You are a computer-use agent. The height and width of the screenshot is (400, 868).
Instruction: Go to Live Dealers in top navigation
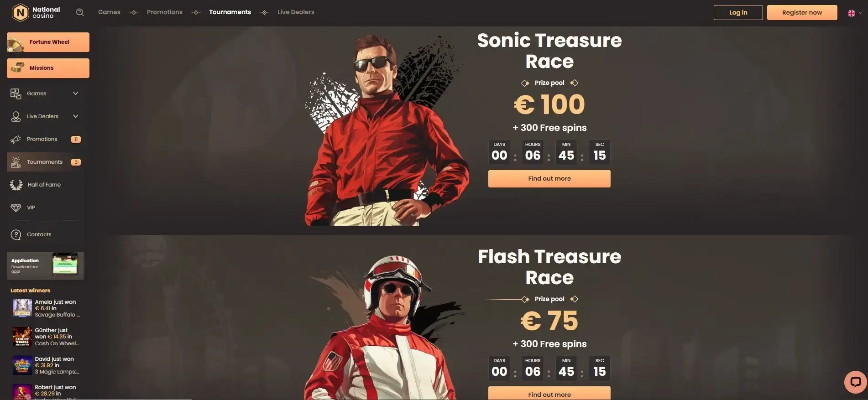point(296,12)
